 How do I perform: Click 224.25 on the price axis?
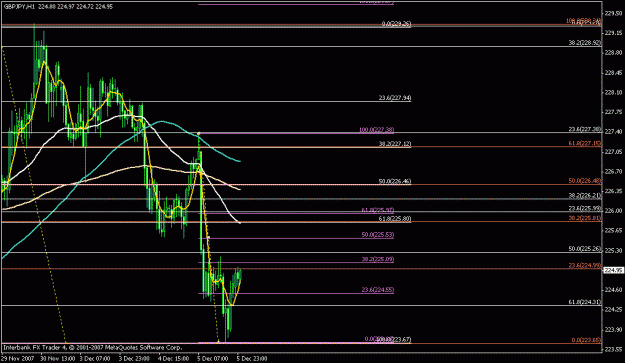(613, 310)
